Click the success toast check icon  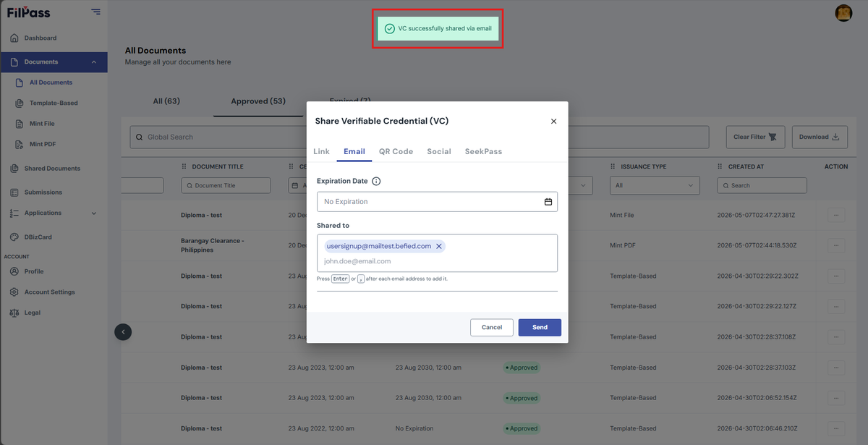click(389, 28)
